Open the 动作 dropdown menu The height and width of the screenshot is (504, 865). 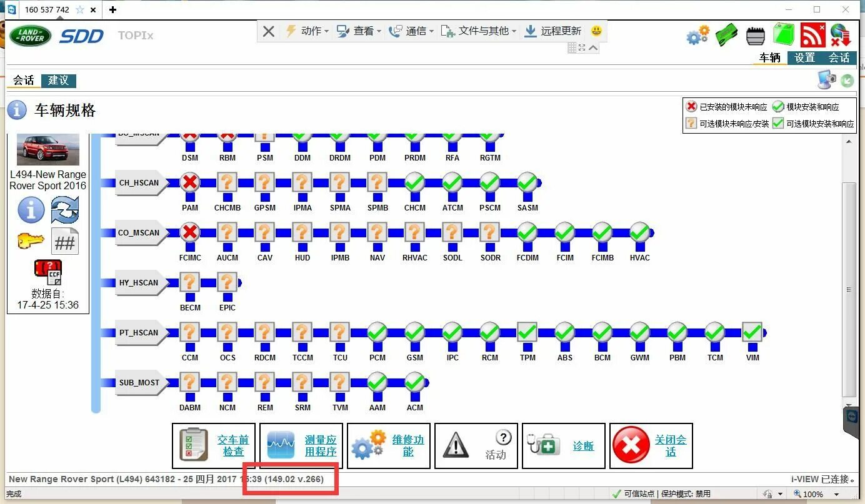307,31
